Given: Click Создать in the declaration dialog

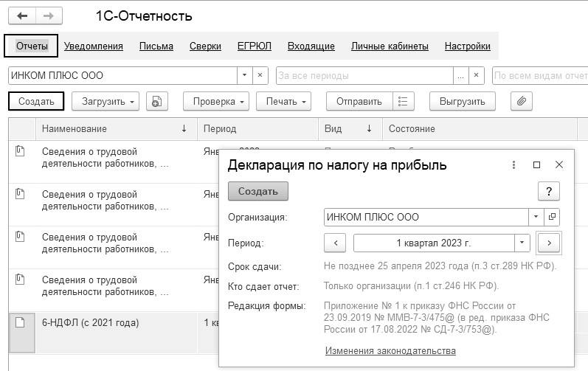Looking at the screenshot, I should (258, 191).
